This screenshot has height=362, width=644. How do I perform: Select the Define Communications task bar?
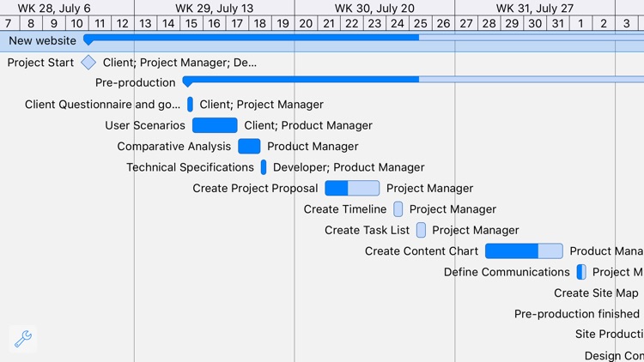pos(581,272)
